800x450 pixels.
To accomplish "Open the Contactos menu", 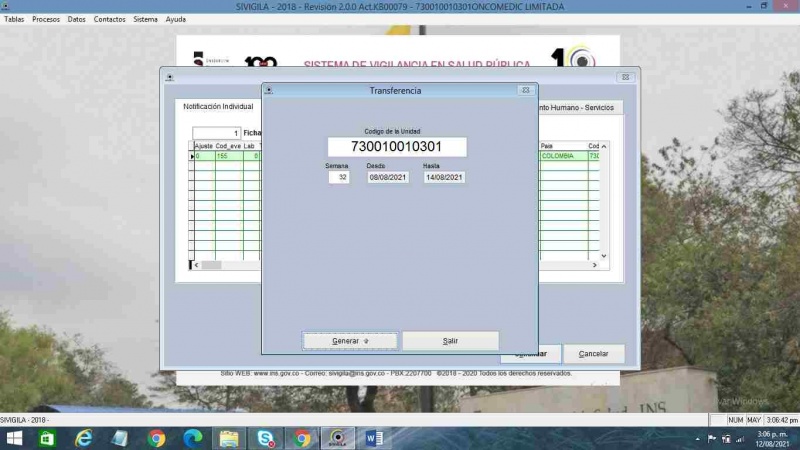I will click(x=109, y=19).
